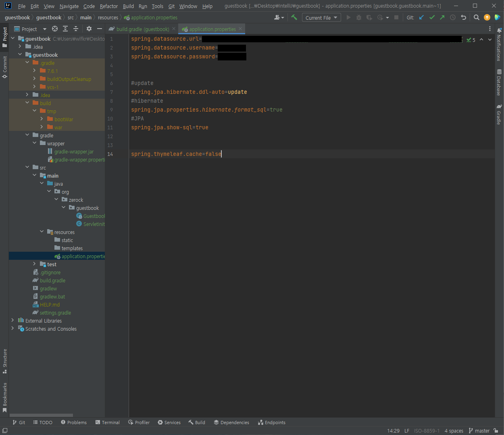Viewport: 504px width, 435px height.
Task: Click Expand All in Project panel header
Action: (x=65, y=29)
